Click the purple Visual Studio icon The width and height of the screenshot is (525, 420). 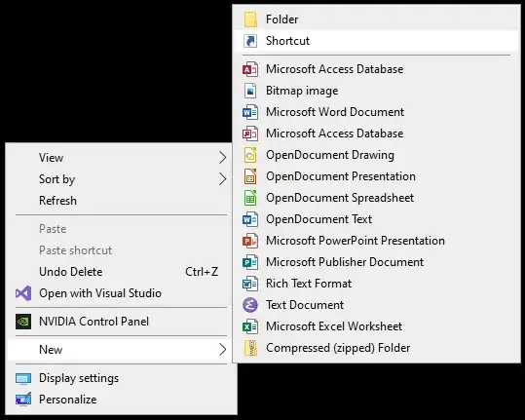click(23, 293)
